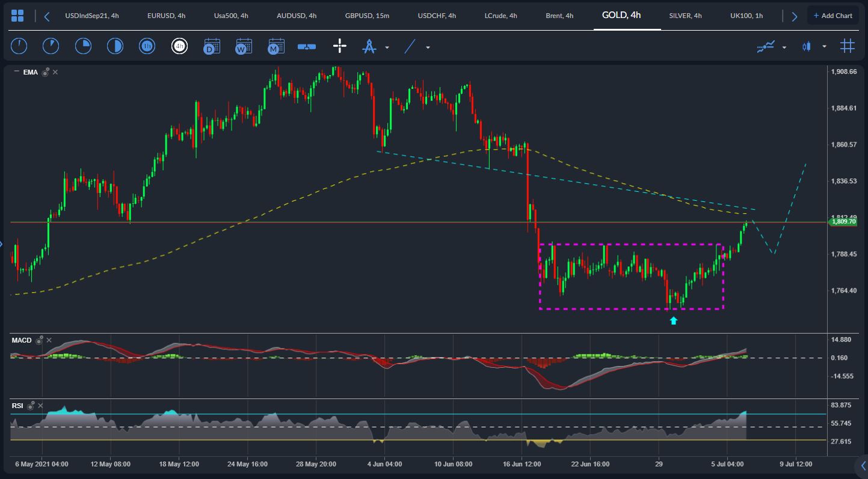
Task: Expand the chart type dropdown arrow
Action: point(824,47)
